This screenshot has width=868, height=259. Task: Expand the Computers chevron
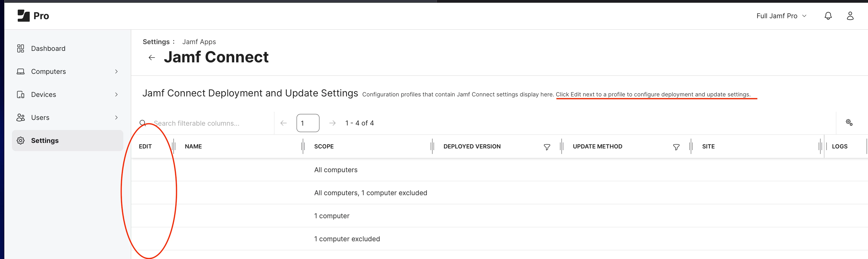[x=116, y=71]
